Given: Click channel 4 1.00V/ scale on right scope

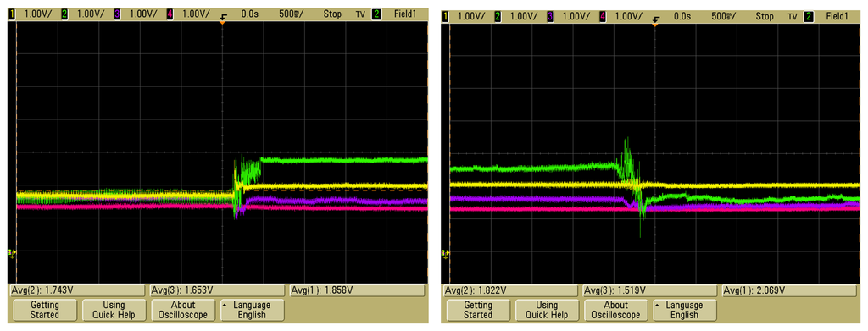Looking at the screenshot, I should [629, 17].
